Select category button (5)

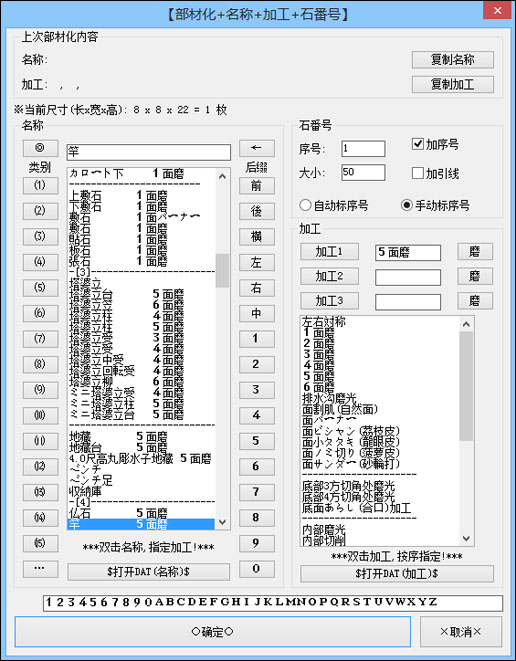click(40, 288)
